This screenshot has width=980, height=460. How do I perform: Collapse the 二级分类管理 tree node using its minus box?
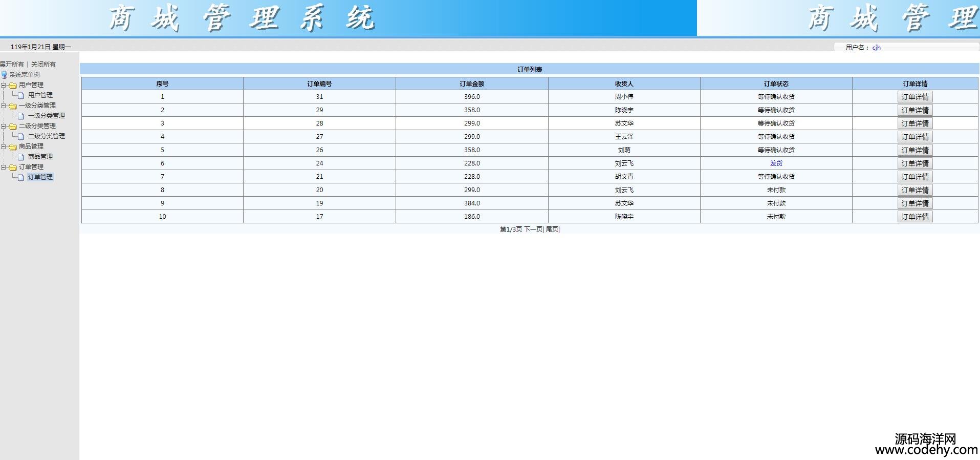pos(4,126)
